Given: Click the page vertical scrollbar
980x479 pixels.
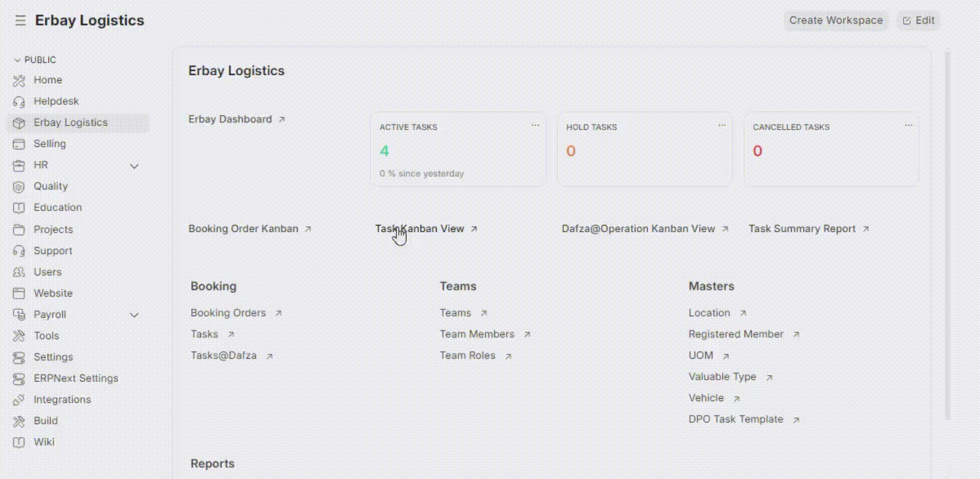Looking at the screenshot, I should click(948, 236).
